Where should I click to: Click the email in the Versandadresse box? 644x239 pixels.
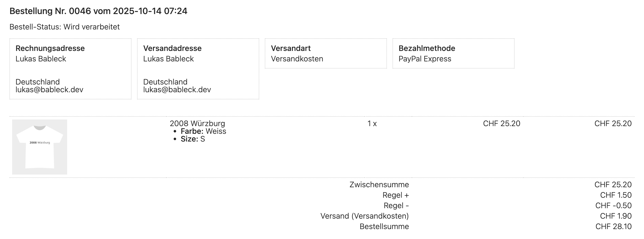tap(177, 90)
